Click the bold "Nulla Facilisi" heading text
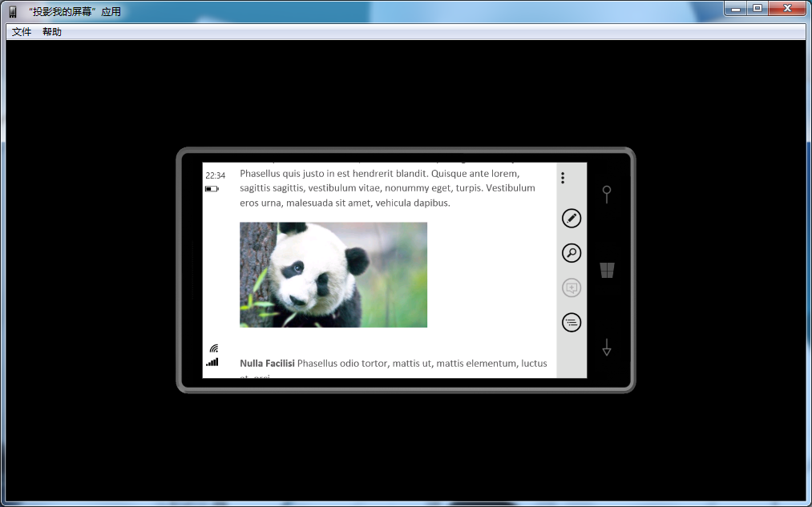 click(x=267, y=364)
